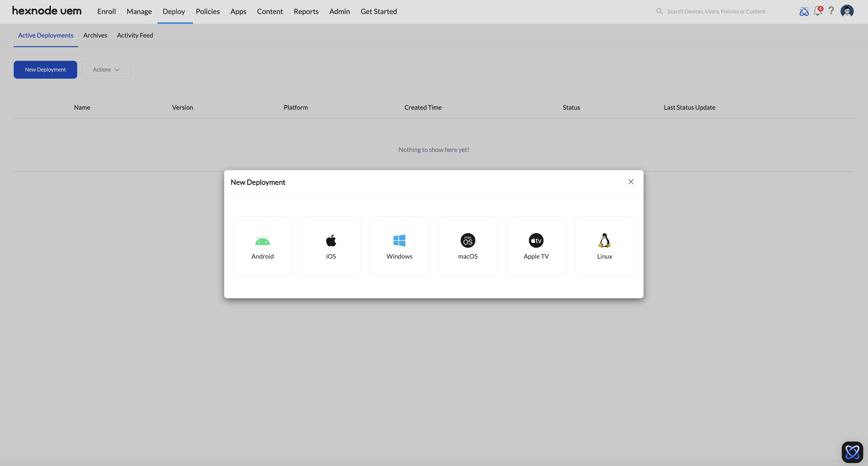868x466 pixels.
Task: Choose the macOS platform card
Action: pos(468,246)
